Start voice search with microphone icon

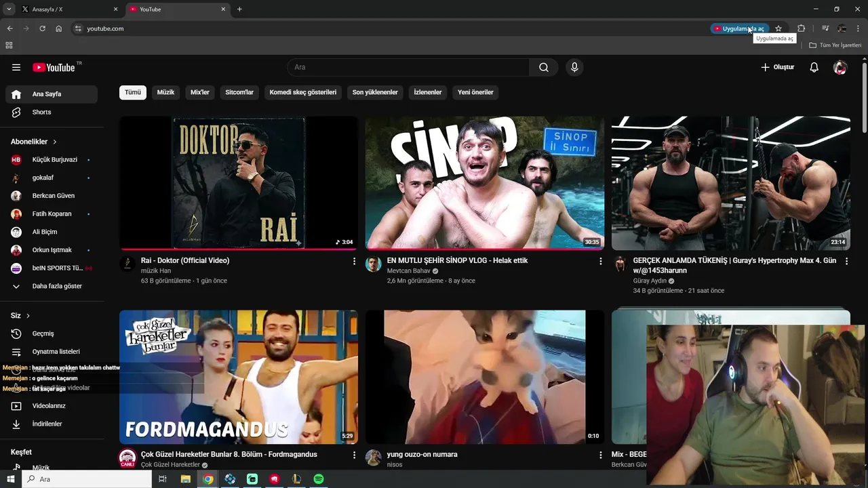[574, 67]
